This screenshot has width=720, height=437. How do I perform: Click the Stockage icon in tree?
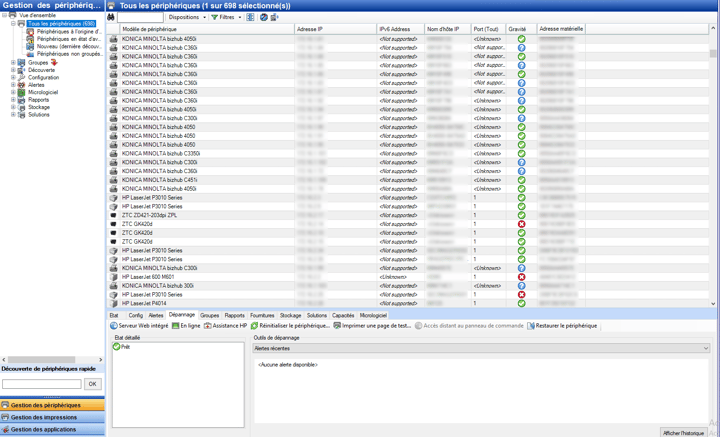[21, 107]
